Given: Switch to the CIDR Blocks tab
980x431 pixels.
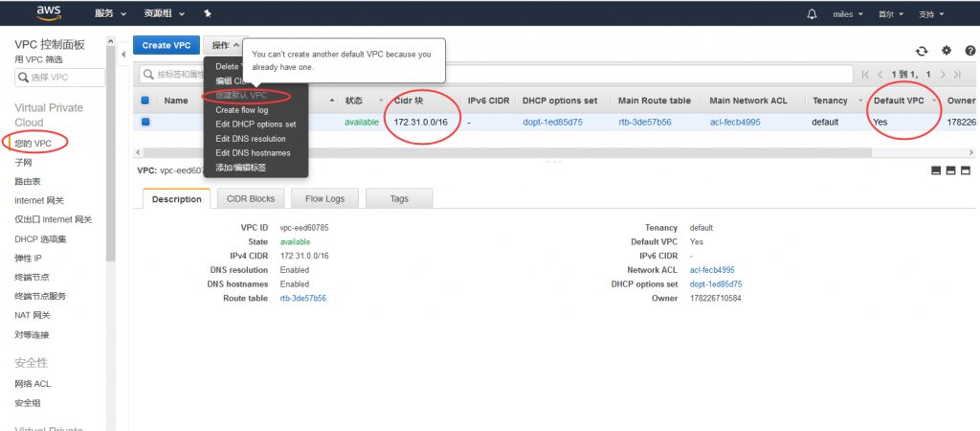Looking at the screenshot, I should [251, 198].
